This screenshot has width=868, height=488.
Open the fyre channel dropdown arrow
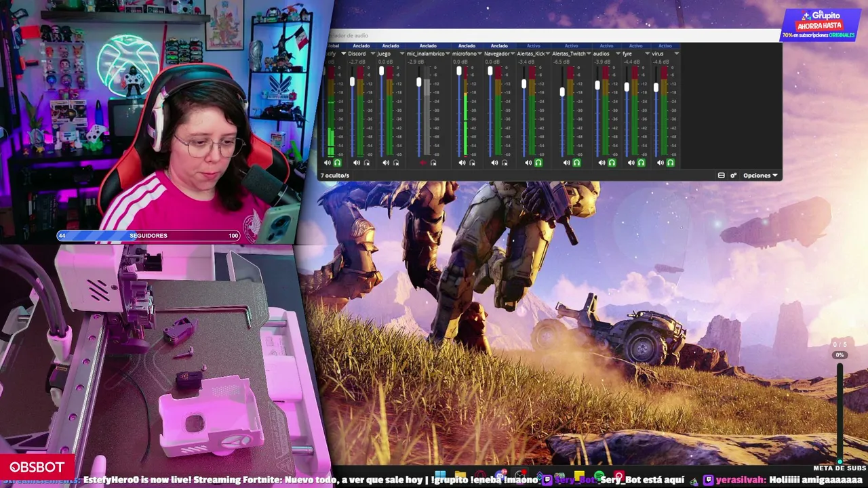click(646, 54)
